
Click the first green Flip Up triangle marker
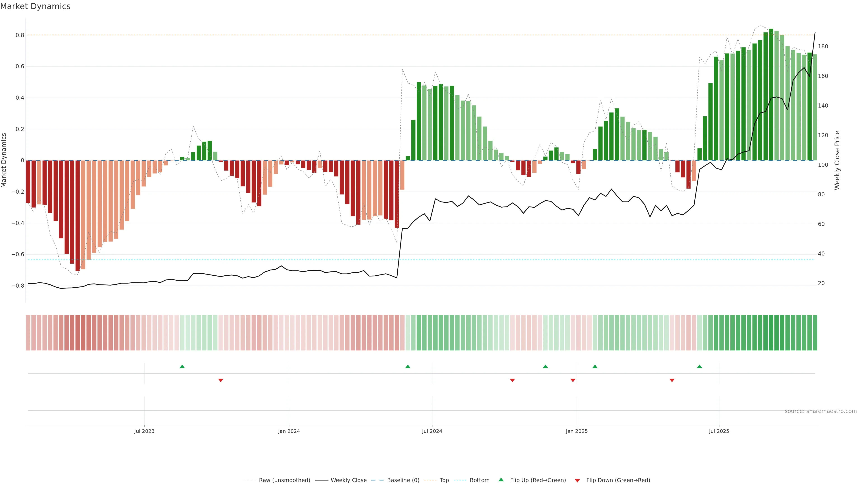(x=182, y=366)
